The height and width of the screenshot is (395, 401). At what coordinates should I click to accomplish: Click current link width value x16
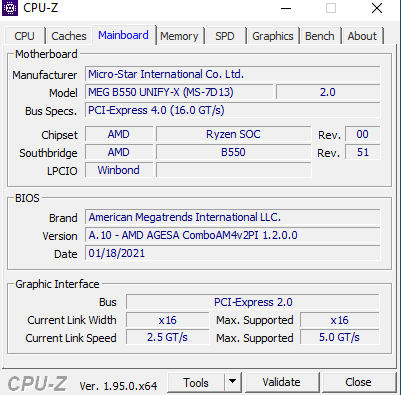168,320
